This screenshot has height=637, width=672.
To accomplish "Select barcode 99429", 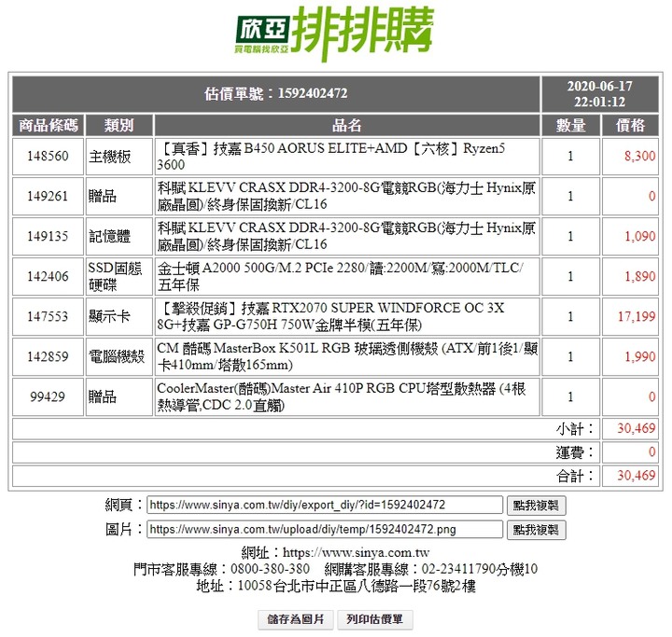I will pos(48,396).
